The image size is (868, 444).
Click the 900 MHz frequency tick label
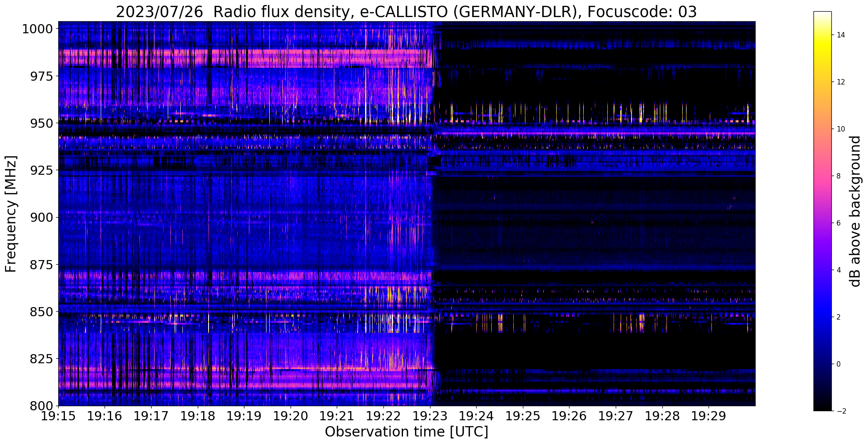point(41,218)
